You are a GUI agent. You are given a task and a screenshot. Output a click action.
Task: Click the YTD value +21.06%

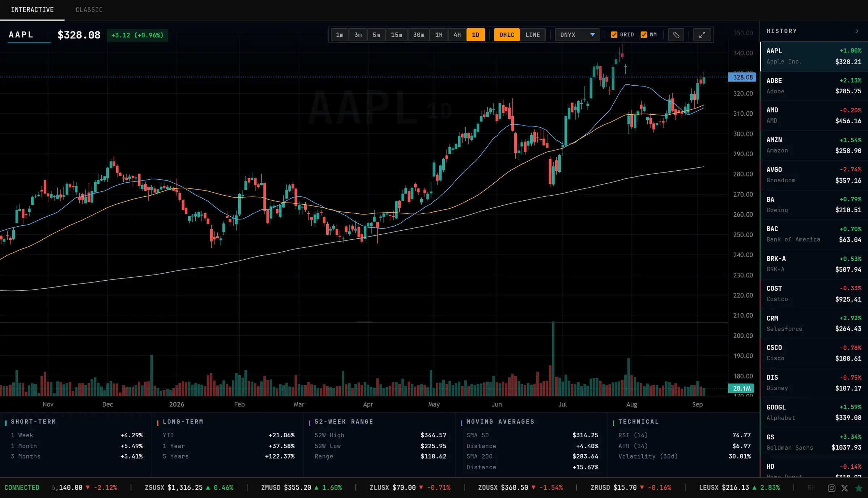[282, 435]
